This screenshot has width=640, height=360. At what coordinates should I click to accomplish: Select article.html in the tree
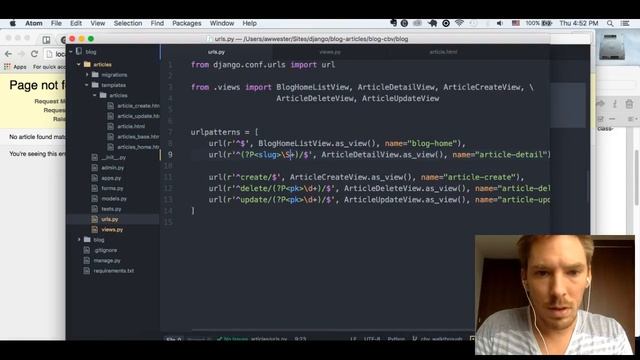131,126
